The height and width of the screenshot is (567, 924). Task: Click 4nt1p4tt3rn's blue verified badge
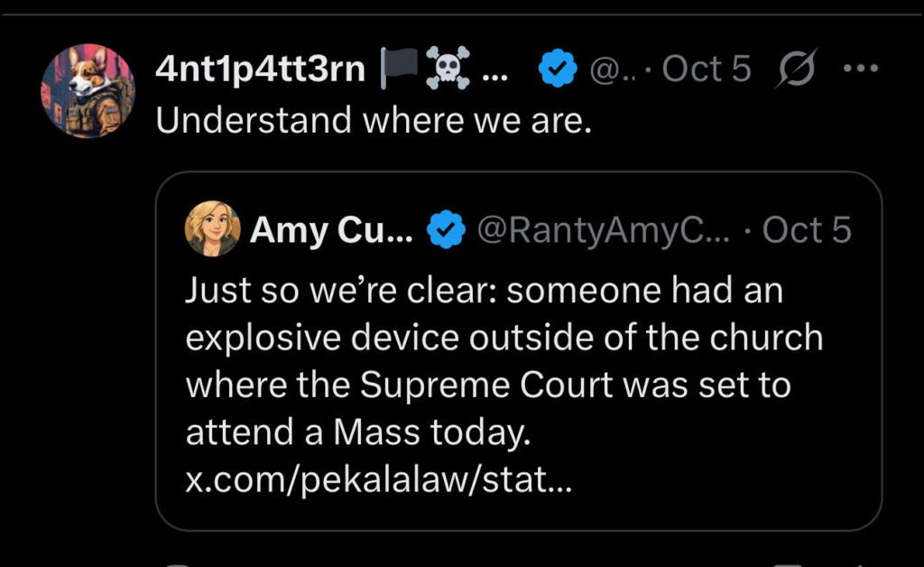[x=558, y=70]
